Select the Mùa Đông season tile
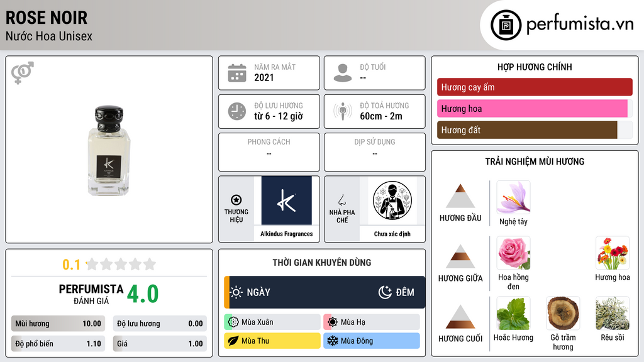Screen dimensions: 644x362 pyautogui.click(x=371, y=341)
